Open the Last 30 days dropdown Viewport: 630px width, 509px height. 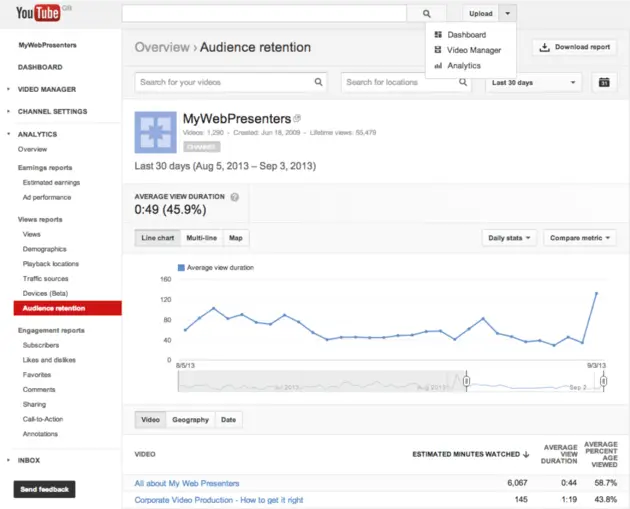pos(533,82)
